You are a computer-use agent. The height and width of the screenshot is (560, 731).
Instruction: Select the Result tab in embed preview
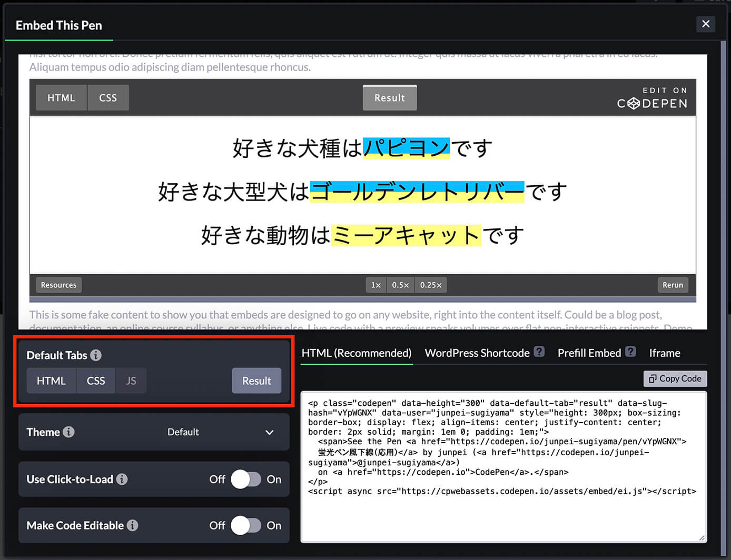pyautogui.click(x=390, y=98)
